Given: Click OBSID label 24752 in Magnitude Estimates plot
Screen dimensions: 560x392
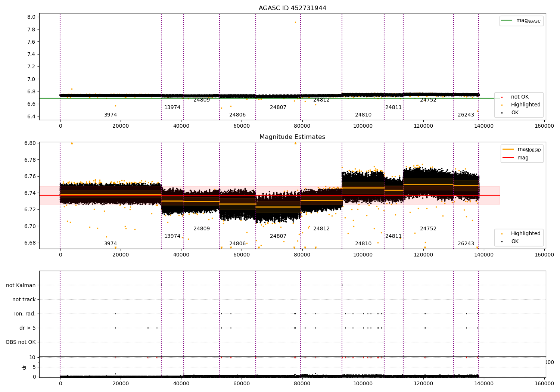Looking at the screenshot, I should (x=428, y=229).
